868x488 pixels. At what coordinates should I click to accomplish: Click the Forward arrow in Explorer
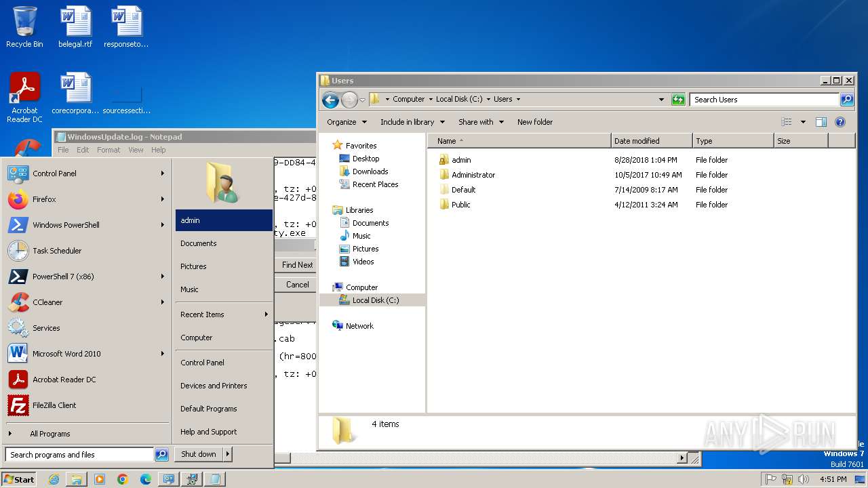349,100
